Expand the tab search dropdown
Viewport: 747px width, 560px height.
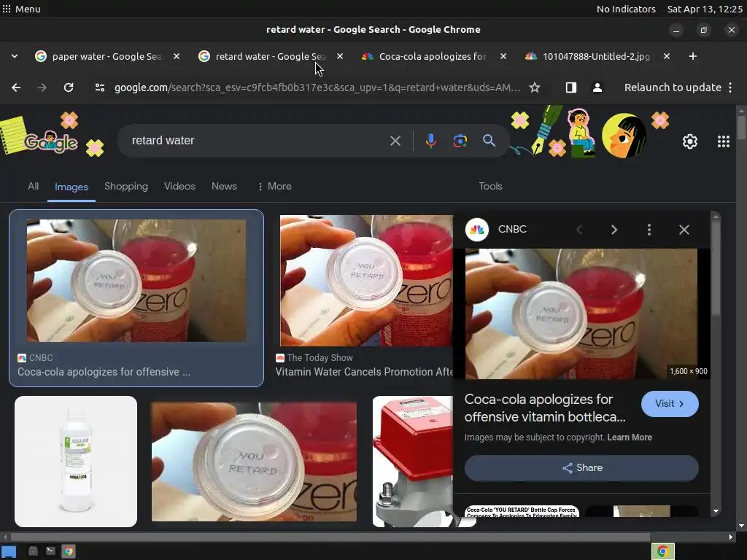(x=15, y=56)
